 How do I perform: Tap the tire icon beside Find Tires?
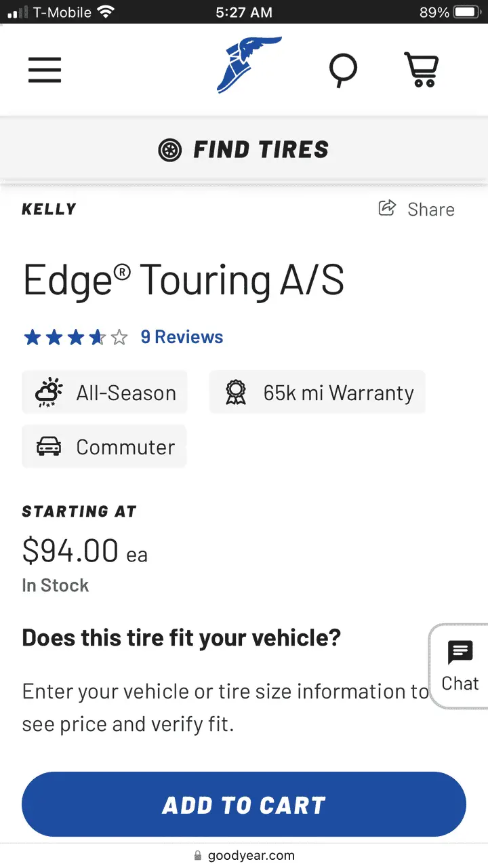[x=169, y=150]
